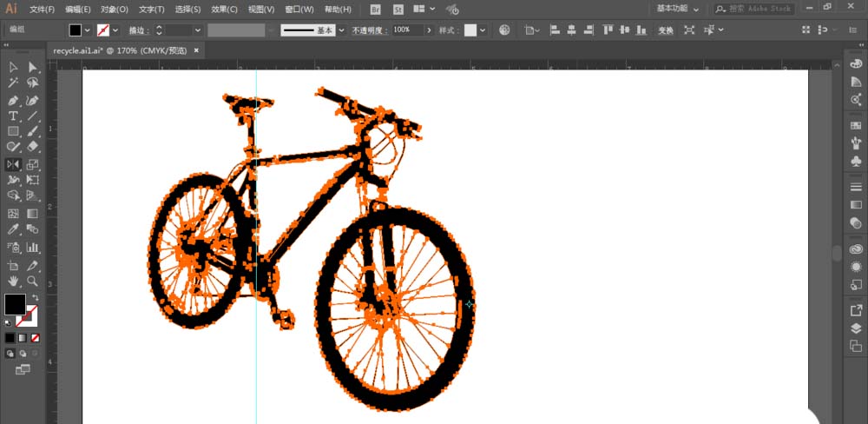
Task: Click the large black fill color swatch
Action: click(x=15, y=304)
